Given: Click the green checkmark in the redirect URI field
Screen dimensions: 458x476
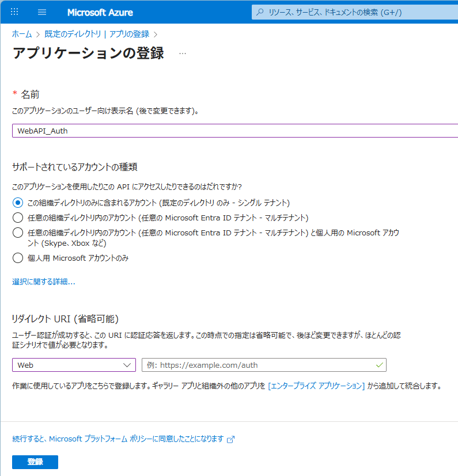Looking at the screenshot, I should click(379, 365).
